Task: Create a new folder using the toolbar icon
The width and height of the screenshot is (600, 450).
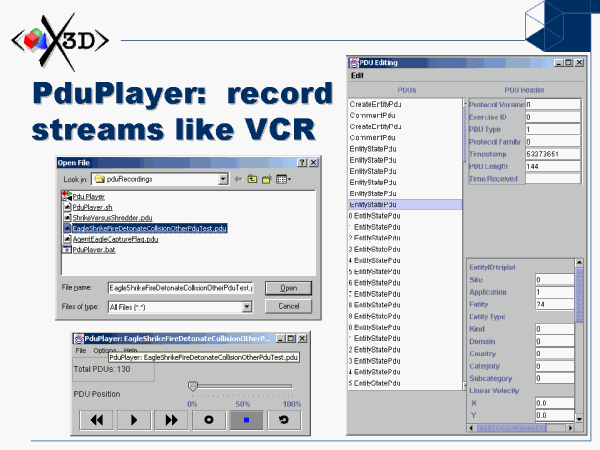Action: [x=267, y=180]
